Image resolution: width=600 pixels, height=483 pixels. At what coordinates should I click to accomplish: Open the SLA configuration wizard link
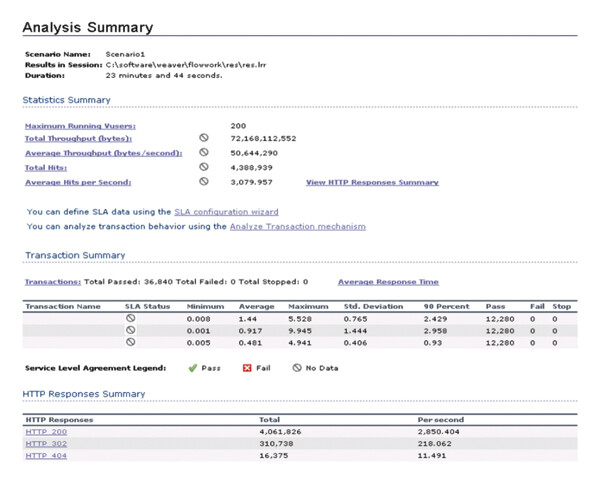(227, 212)
